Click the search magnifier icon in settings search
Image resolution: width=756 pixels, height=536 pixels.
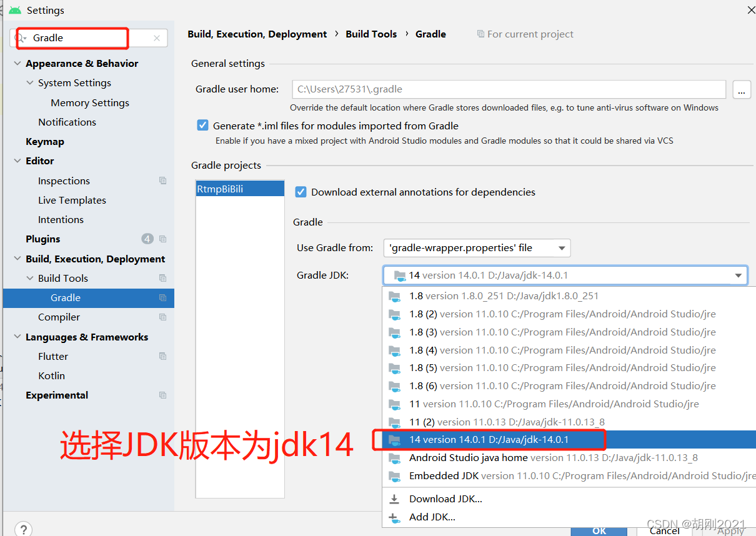18,38
